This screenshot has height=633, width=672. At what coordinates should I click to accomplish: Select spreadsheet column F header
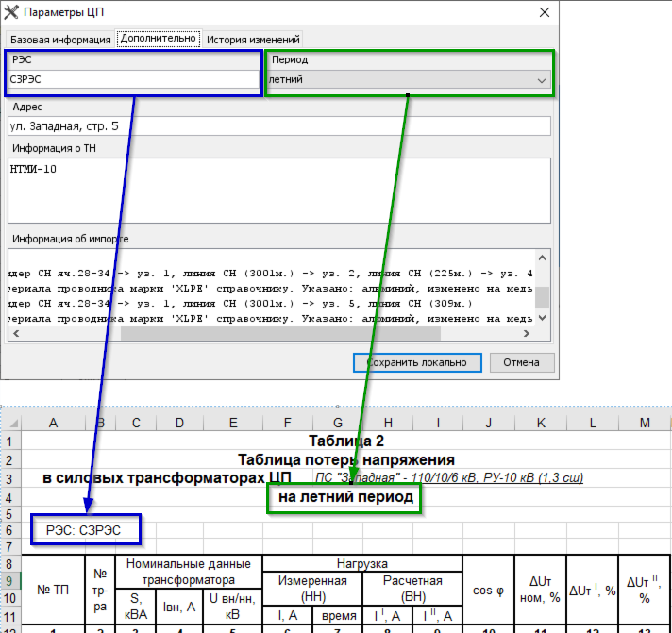point(288,423)
